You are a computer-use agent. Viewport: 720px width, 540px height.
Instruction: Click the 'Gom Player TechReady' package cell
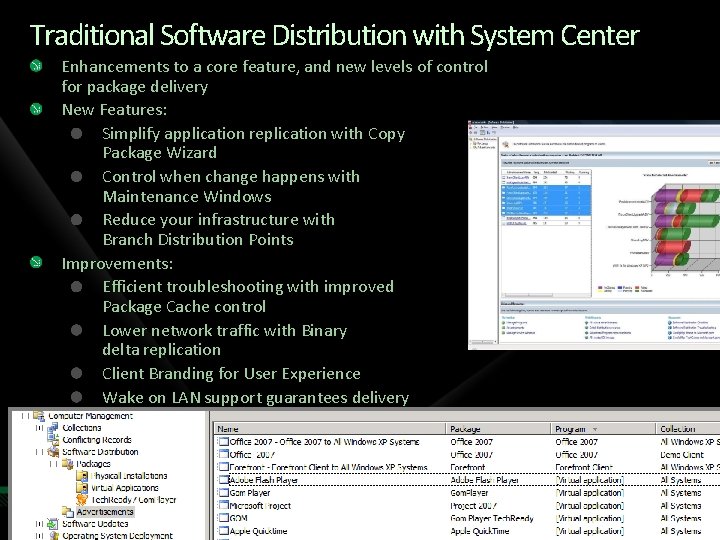point(492,518)
